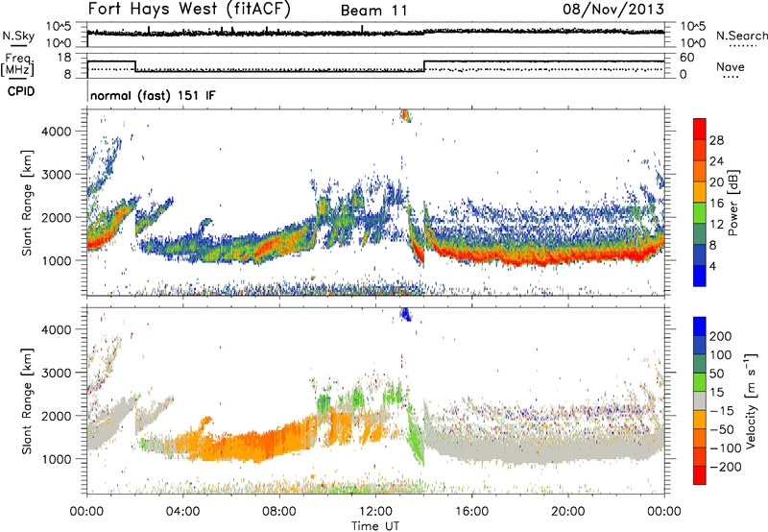Click the 'normal (fast) 151 IF' text
Viewport: 768px width, 532px height.
tap(153, 95)
